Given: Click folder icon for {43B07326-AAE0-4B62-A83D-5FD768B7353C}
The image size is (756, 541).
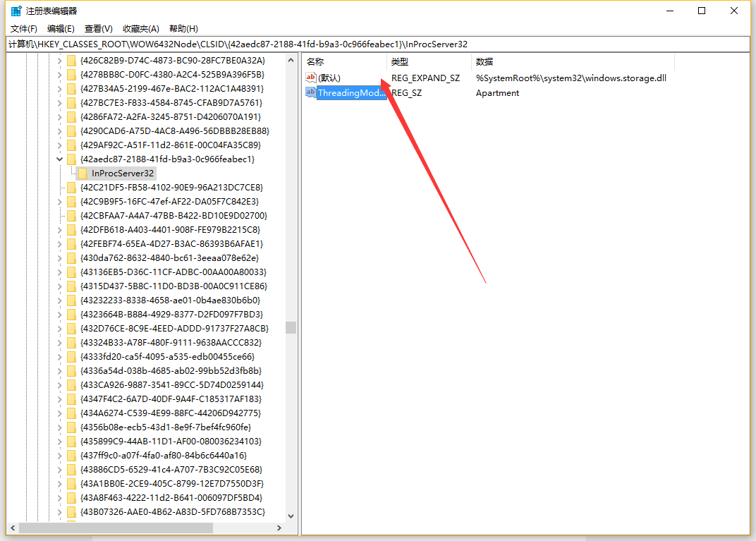Looking at the screenshot, I should click(71, 512).
